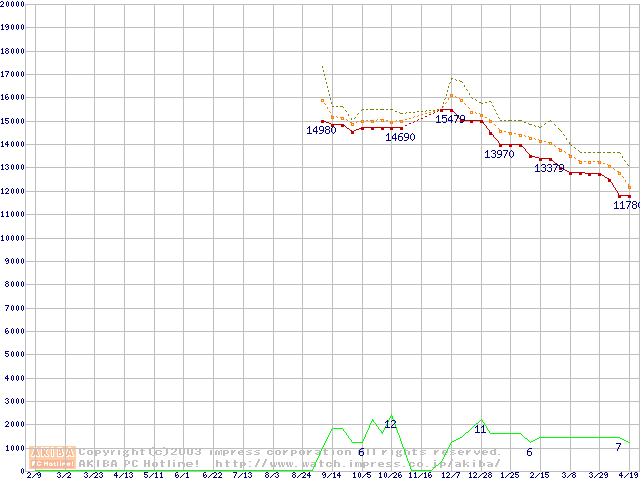Click the 15470 peak price label

click(450, 119)
